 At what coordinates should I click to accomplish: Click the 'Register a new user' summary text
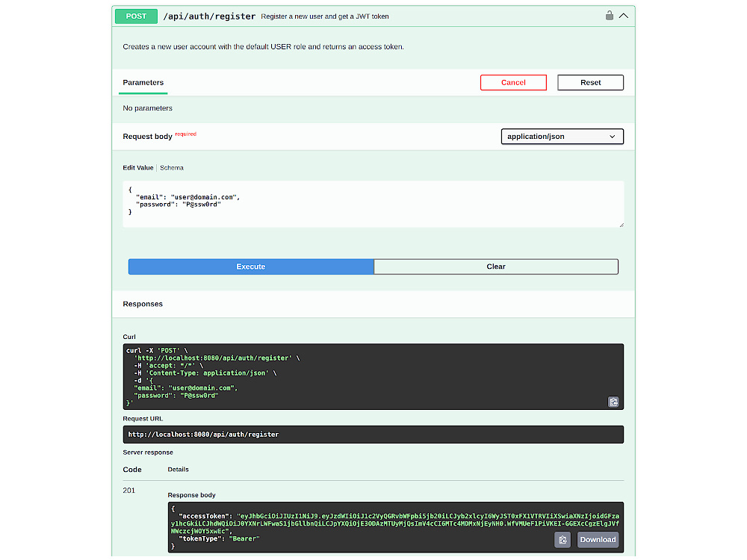click(x=325, y=16)
